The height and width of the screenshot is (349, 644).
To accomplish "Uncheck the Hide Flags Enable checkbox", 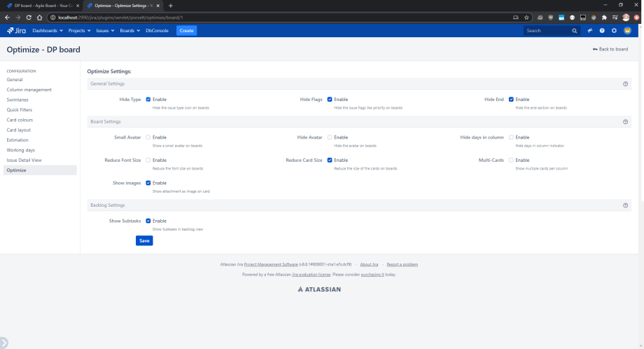I will click(330, 100).
